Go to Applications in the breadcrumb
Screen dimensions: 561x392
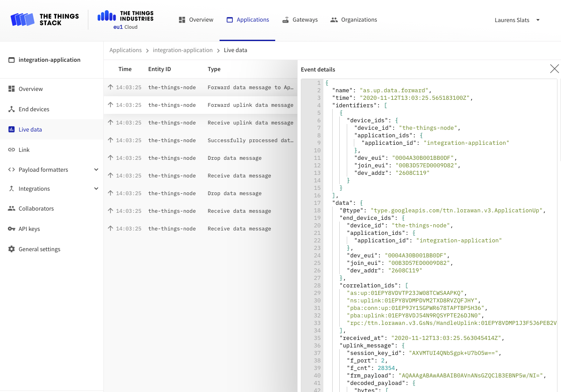(x=125, y=50)
